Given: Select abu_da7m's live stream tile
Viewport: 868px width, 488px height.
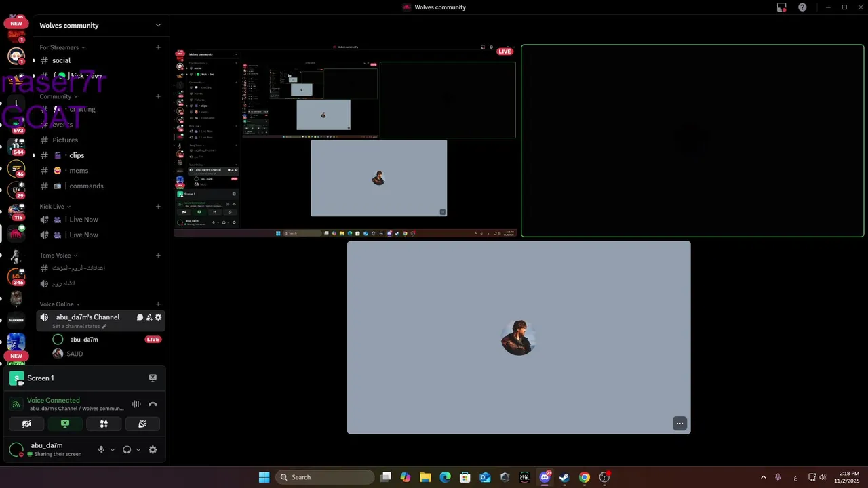Looking at the screenshot, I should [x=346, y=142].
